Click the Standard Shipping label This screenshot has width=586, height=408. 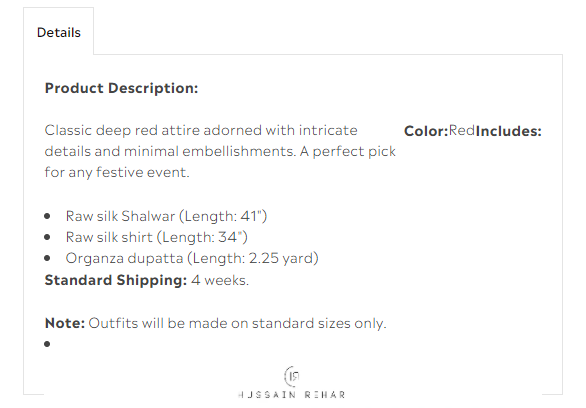click(116, 280)
